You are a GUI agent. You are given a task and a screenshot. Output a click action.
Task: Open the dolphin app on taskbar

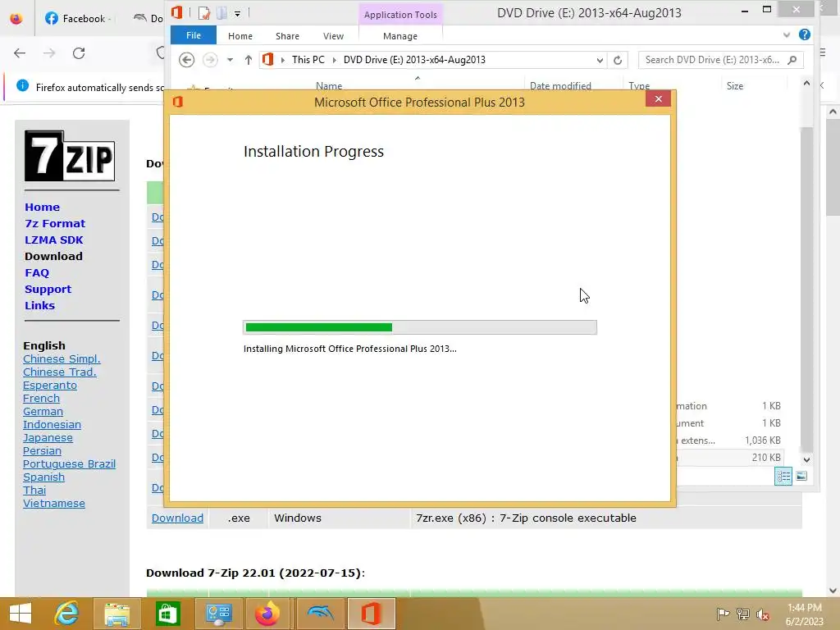[x=321, y=613]
